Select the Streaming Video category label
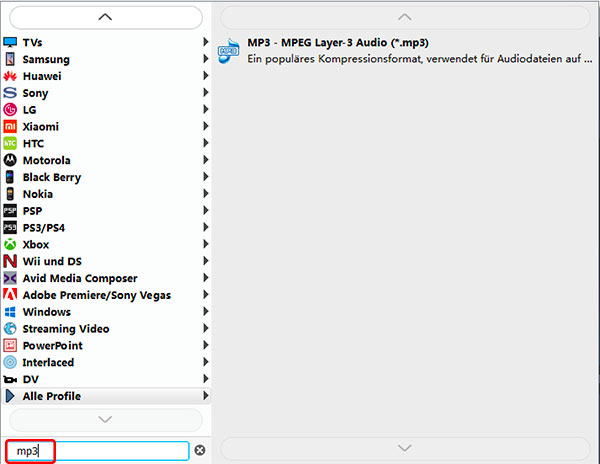600x464 pixels. point(66,329)
